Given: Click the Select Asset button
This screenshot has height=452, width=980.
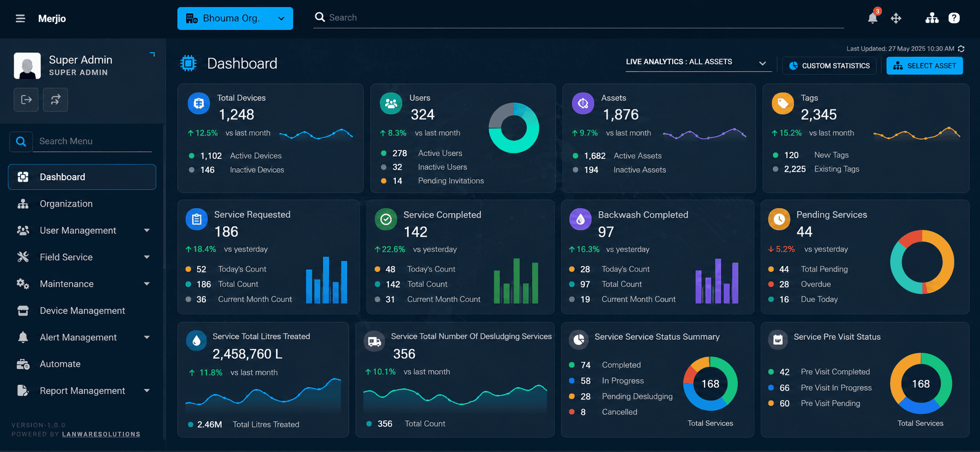Looking at the screenshot, I should (925, 66).
